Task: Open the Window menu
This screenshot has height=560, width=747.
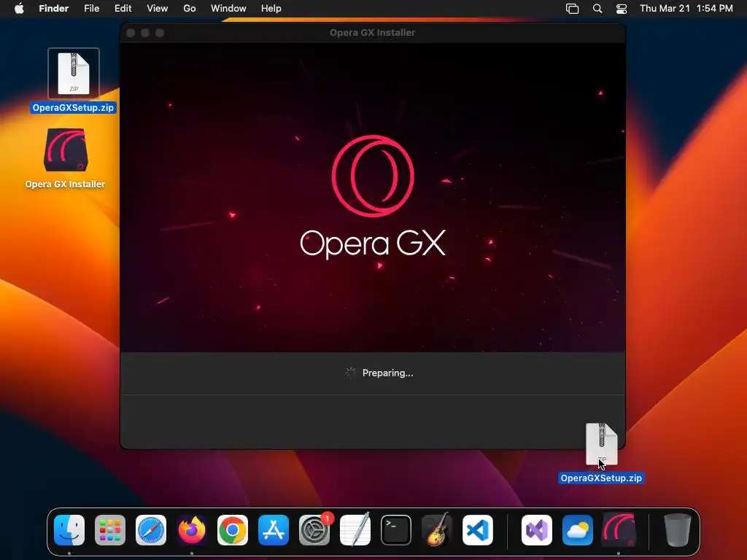Action: pyautogui.click(x=228, y=8)
